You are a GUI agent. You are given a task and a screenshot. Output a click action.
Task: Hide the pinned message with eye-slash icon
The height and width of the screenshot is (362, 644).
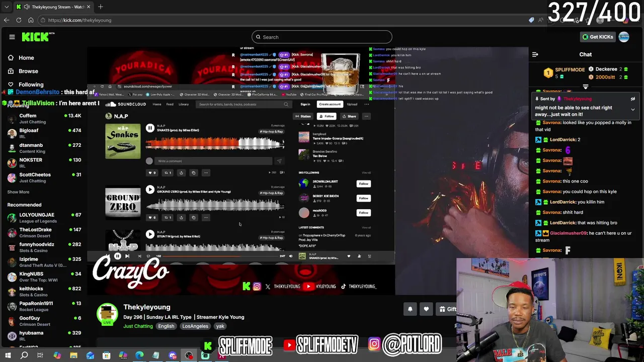pyautogui.click(x=633, y=99)
